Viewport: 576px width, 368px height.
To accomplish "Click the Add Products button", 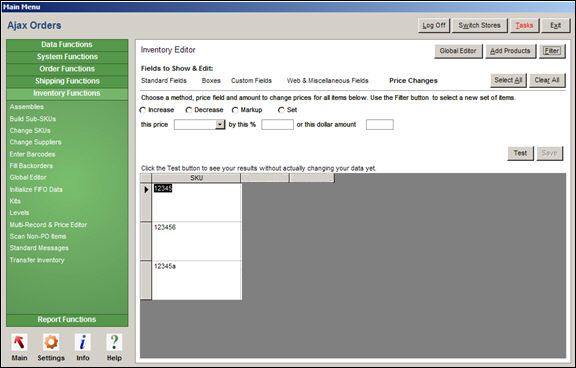I will [510, 51].
